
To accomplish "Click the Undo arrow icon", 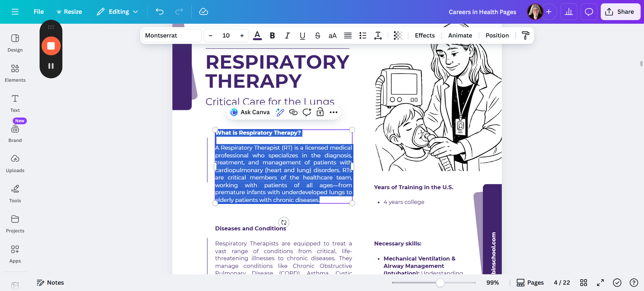I will [x=160, y=12].
